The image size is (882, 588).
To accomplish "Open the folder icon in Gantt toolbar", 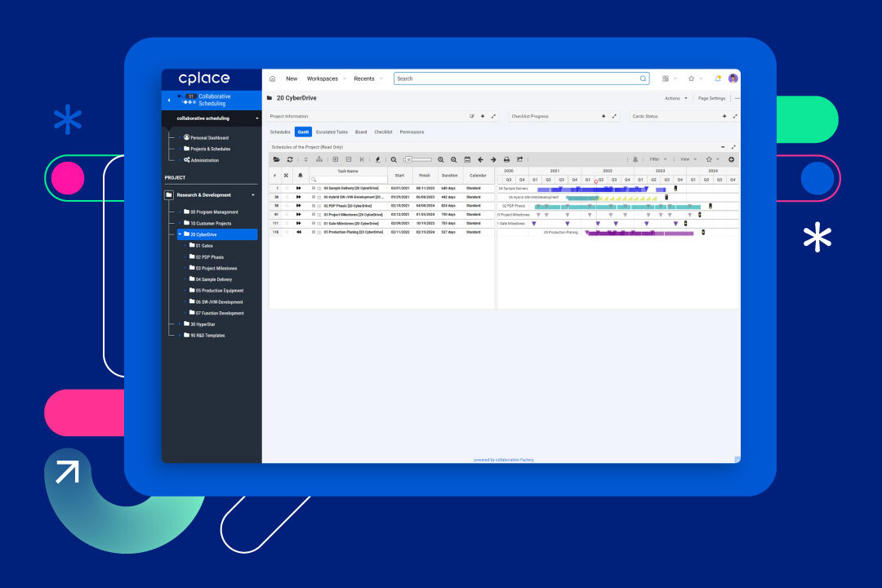I will [277, 160].
